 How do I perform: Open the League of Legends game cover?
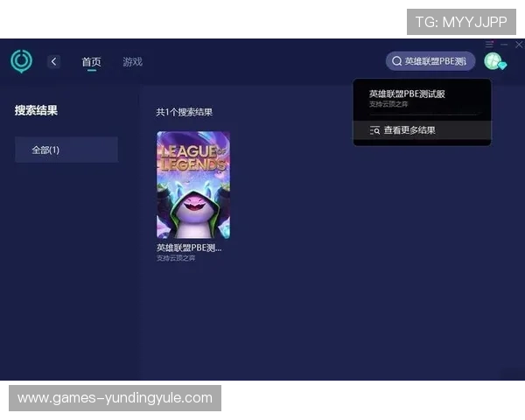coord(193,185)
